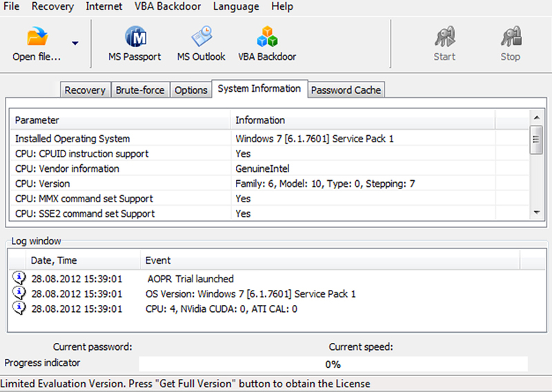The width and height of the screenshot is (552, 392).
Task: Open the Recovery menu in menu bar
Action: 53,6
